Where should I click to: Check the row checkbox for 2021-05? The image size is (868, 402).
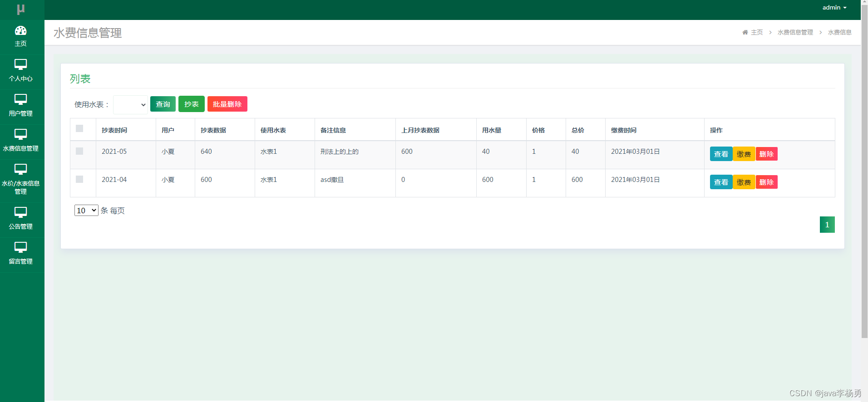click(x=79, y=151)
